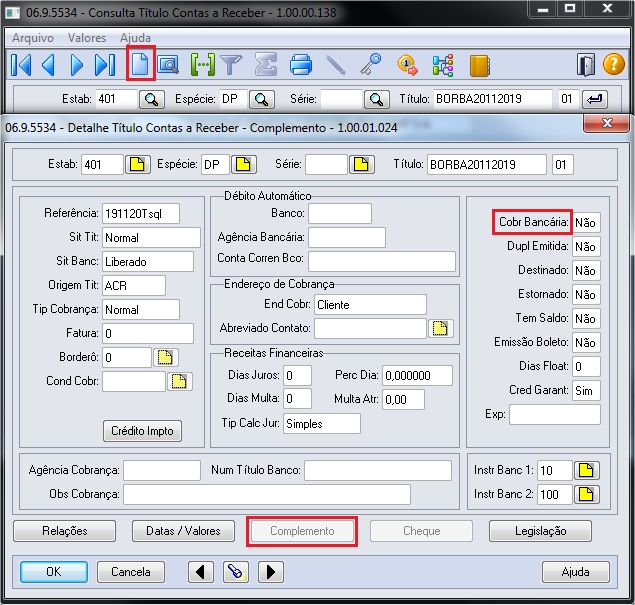Click the Ajuda button at bottom right
The height and width of the screenshot is (605, 635).
tap(575, 572)
